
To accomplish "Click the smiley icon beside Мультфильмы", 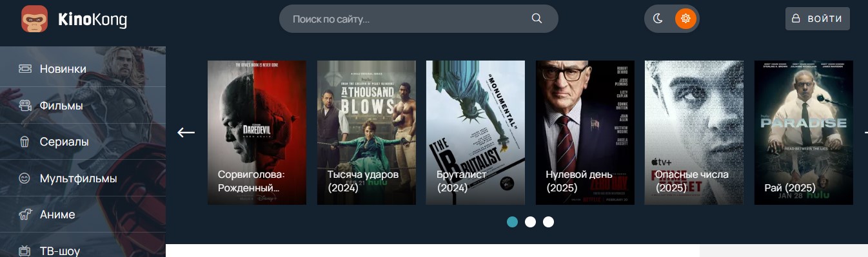I will tap(25, 178).
